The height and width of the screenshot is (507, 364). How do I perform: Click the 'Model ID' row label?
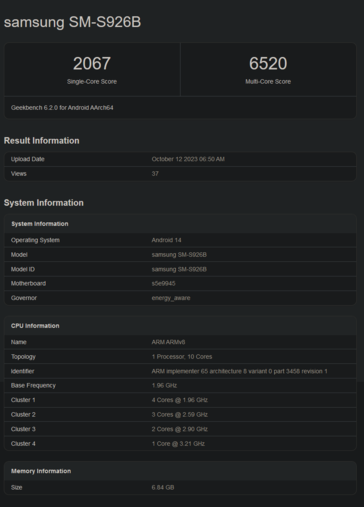pos(23,269)
